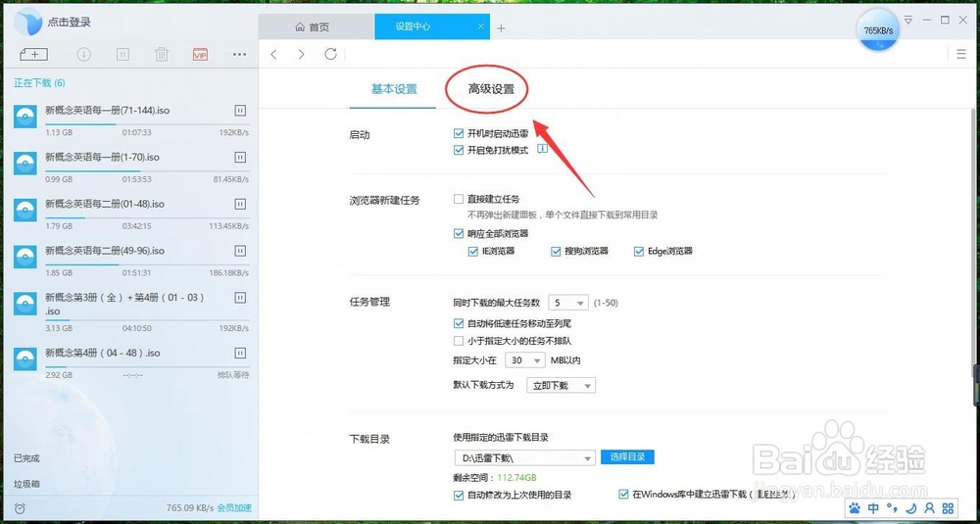
Task: Open the 已完成 list
Action: (26, 457)
